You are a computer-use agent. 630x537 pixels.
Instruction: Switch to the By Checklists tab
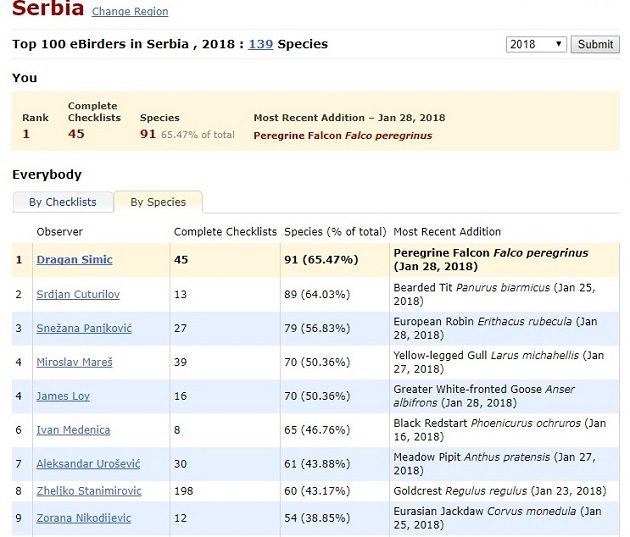click(x=63, y=202)
